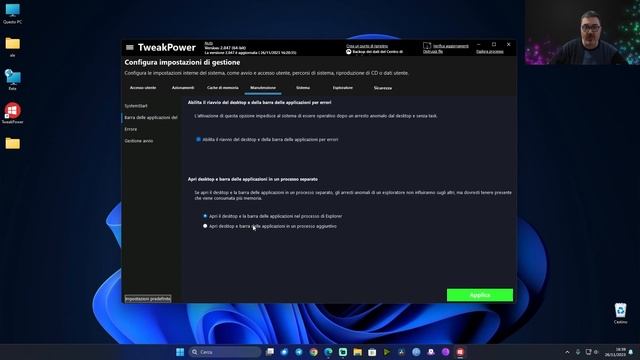The height and width of the screenshot is (360, 640).
Task: Open Questo PC desktop icon
Action: 13,13
